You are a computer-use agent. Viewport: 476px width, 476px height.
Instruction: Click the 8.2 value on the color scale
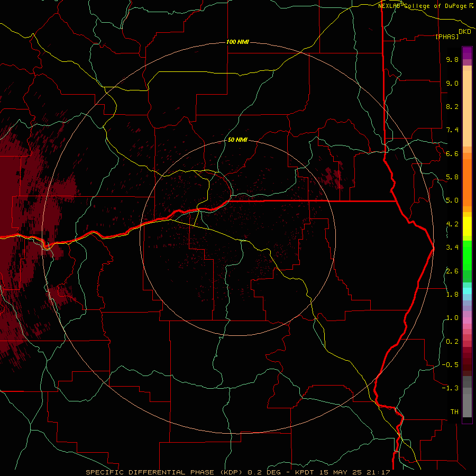452,106
